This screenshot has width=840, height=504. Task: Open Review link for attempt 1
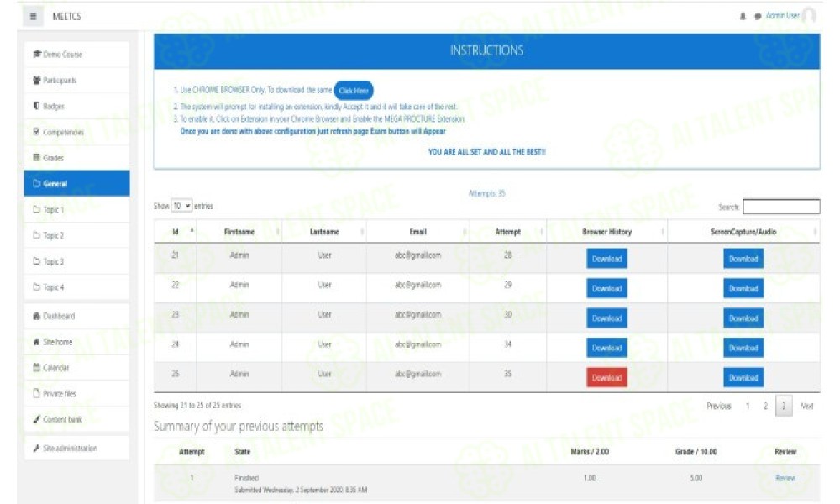coord(785,478)
